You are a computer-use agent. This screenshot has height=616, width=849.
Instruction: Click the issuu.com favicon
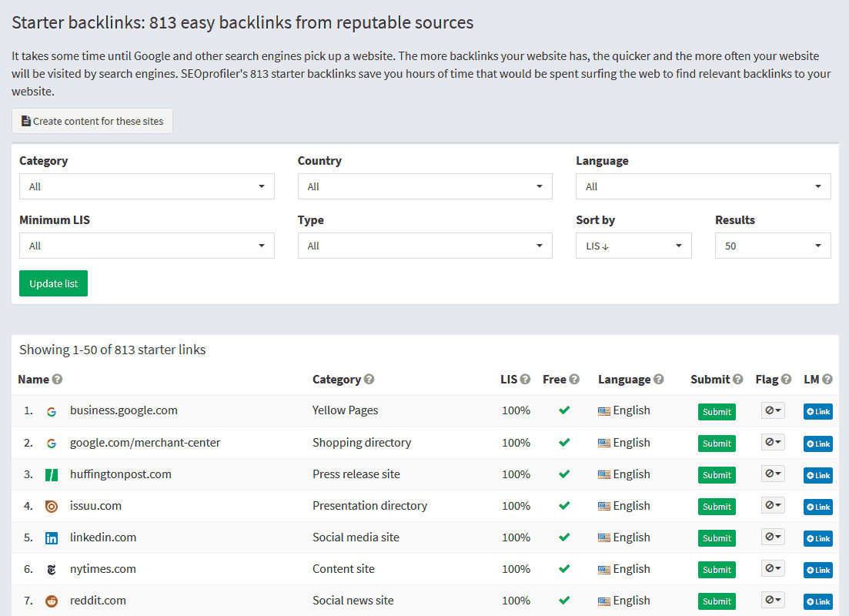52,505
